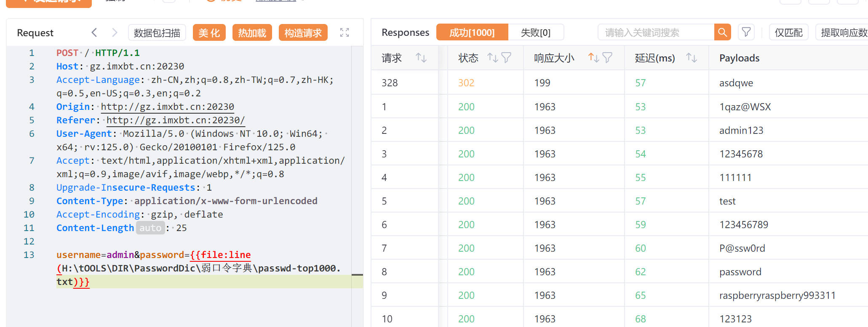Click the 数据包扫描 button
The width and height of the screenshot is (868, 327).
[x=157, y=33]
